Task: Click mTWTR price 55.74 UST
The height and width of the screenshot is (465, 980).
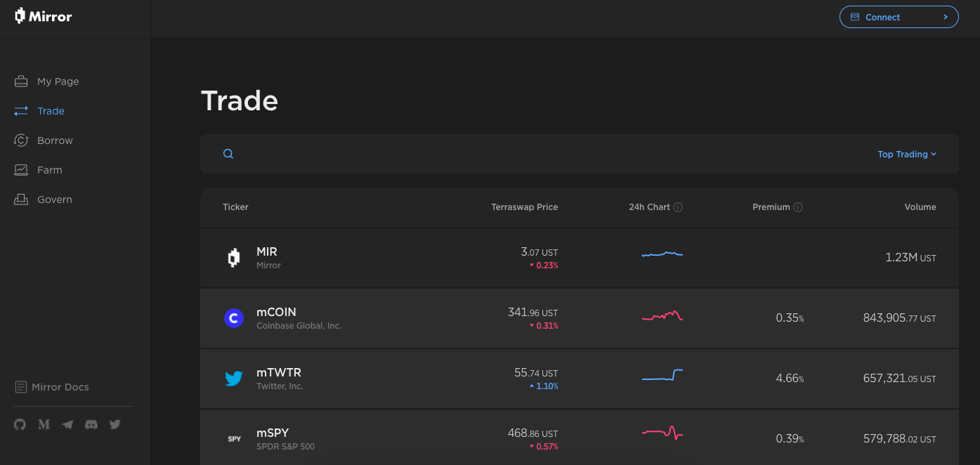Action: pyautogui.click(x=536, y=373)
